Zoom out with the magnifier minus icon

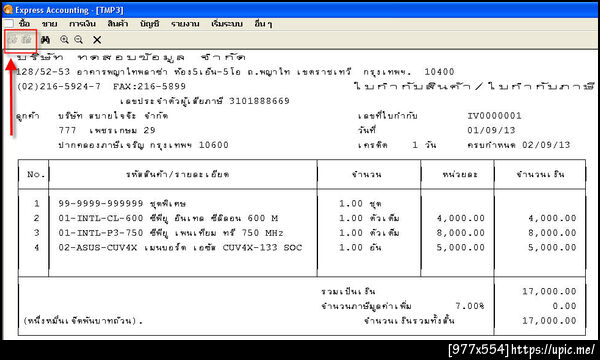(78, 40)
